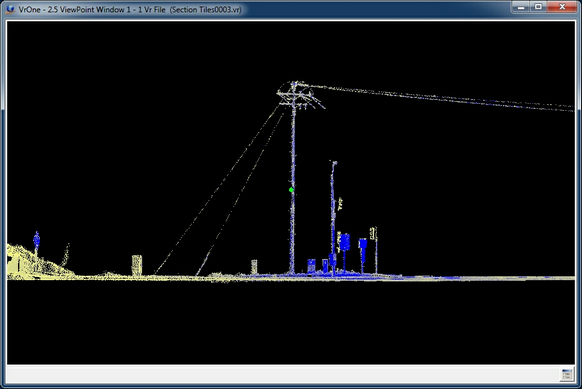The image size is (582, 389).
Task: Click the dialog menu button in status bar
Action: 566,374
